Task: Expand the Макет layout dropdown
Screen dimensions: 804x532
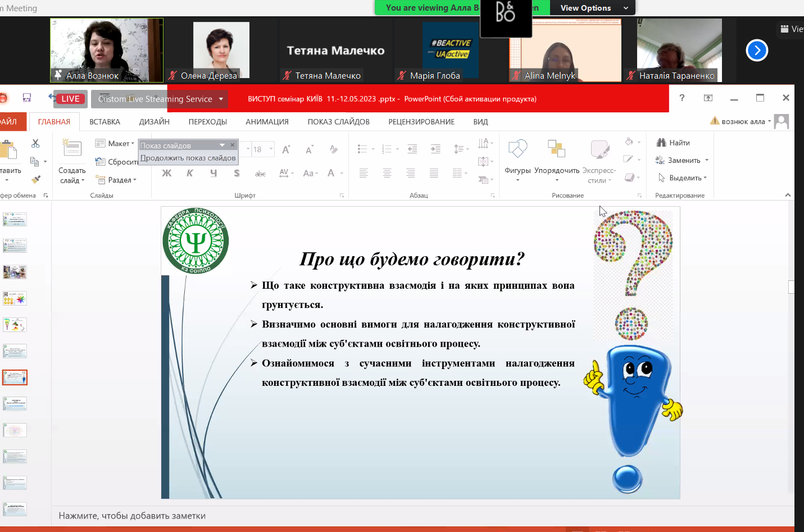Action: point(116,144)
